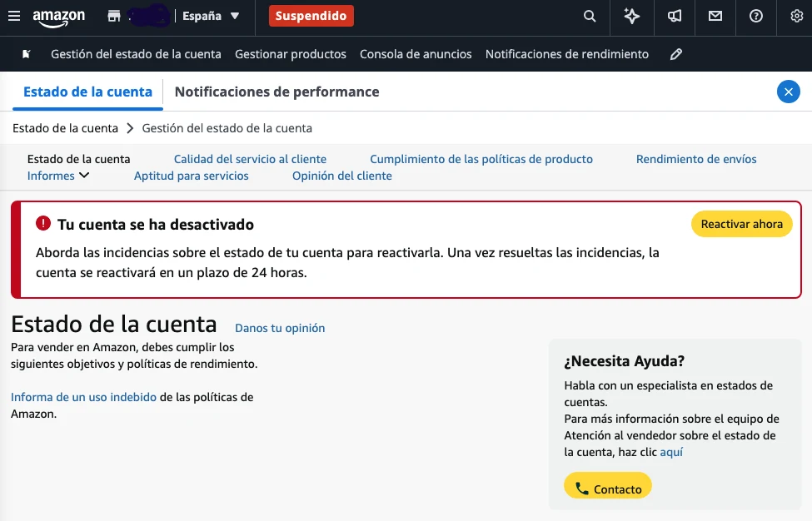Viewport: 812px width, 521px height.
Task: Open Gestión del estado de la cuenta bookmark
Action: point(136,54)
